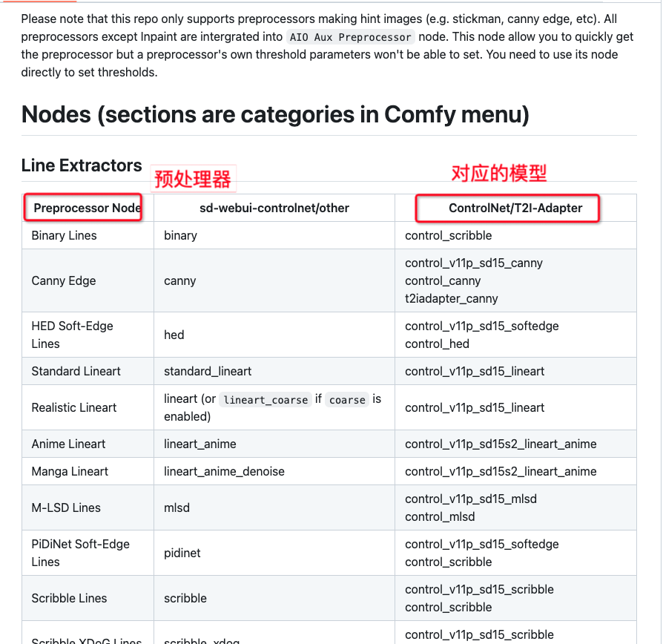
Task: Click the coarse inline code tag
Action: pyautogui.click(x=347, y=399)
